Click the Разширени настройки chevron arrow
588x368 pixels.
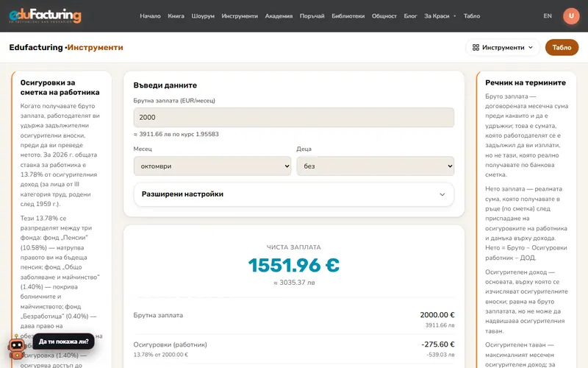tap(442, 194)
